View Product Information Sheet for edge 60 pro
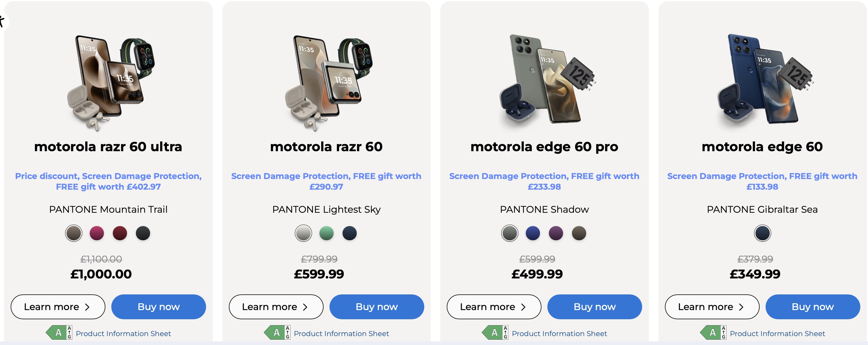868x345 pixels. [559, 333]
